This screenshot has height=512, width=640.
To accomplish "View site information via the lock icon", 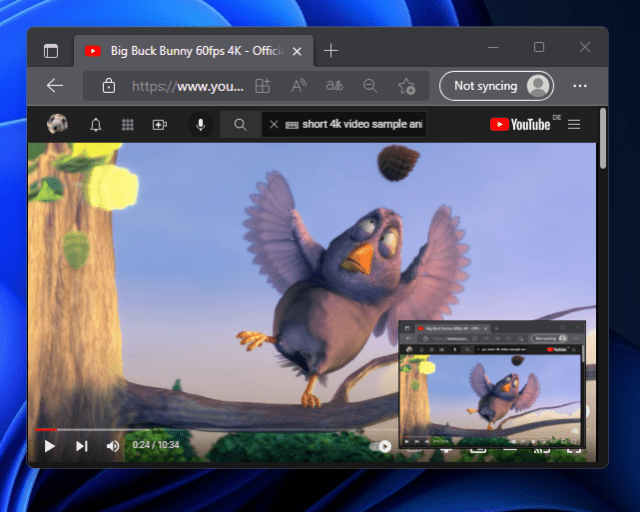I will click(x=109, y=86).
